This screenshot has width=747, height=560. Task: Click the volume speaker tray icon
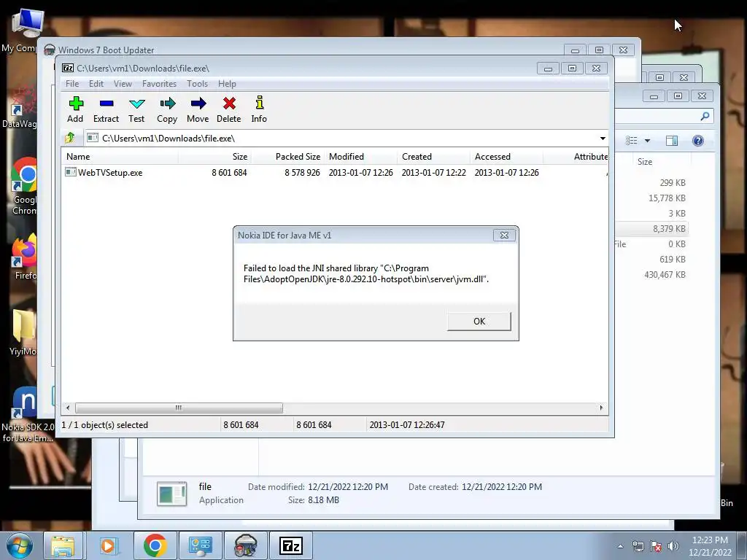click(x=673, y=546)
